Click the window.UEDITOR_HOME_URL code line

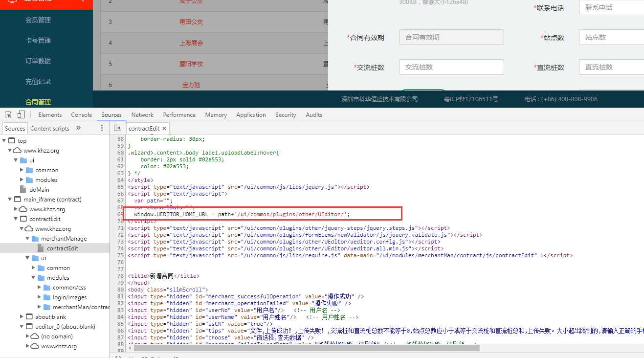242,214
